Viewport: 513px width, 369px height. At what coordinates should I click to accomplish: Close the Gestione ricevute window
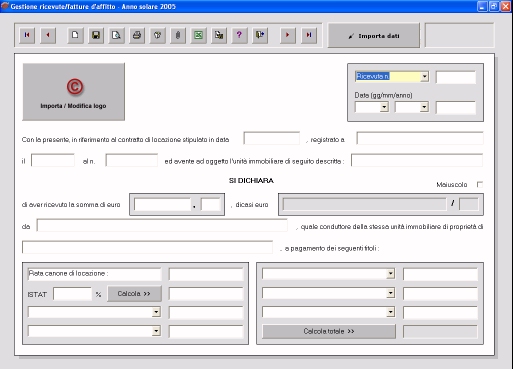506,6
